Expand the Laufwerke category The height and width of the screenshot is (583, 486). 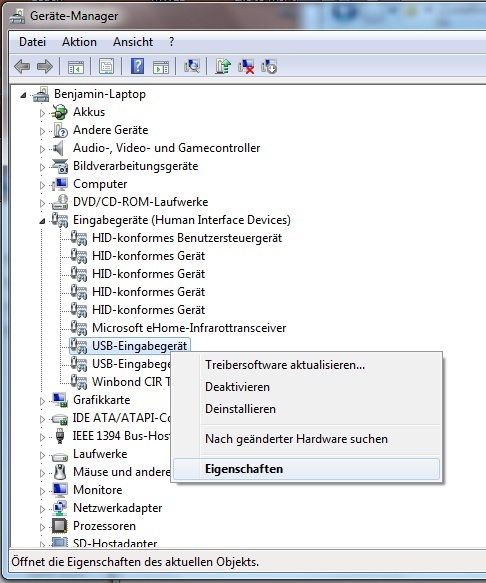[42, 455]
